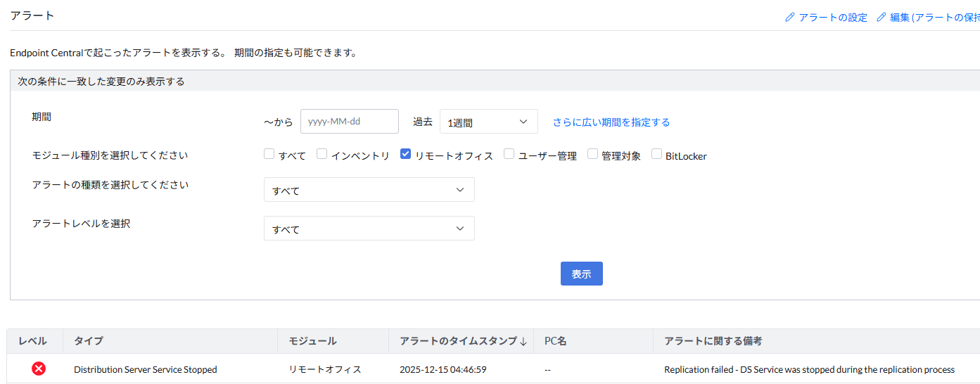Open the さらに広い期間を指定する link

(611, 122)
